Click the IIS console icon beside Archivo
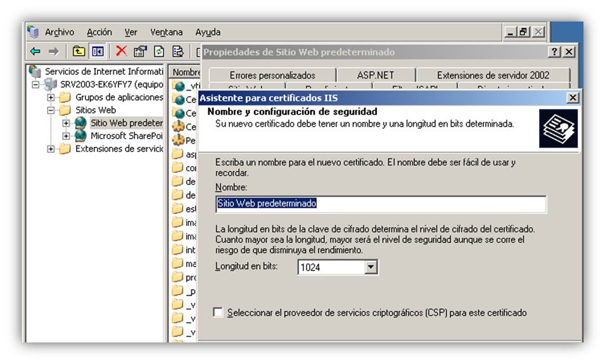 tap(33, 32)
